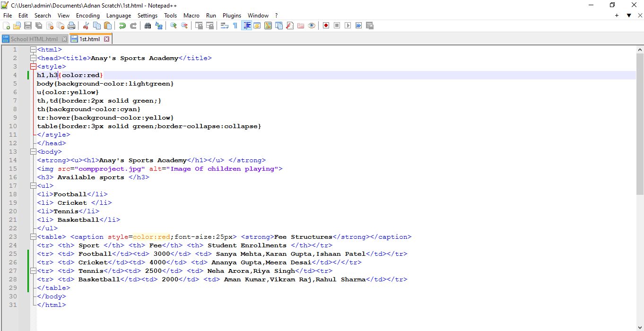The height and width of the screenshot is (331, 644).
Task: Click the word 'Basketball' on line 28
Action: (x=99, y=279)
